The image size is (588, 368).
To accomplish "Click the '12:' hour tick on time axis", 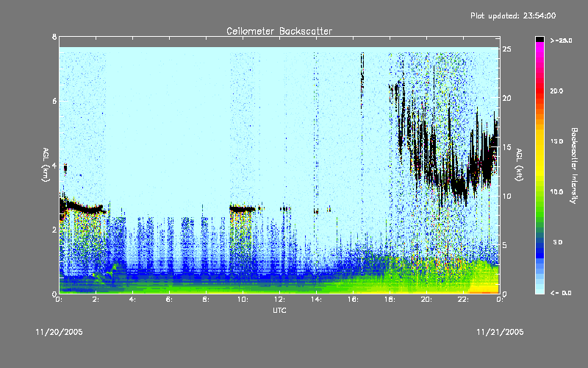I will (280, 300).
